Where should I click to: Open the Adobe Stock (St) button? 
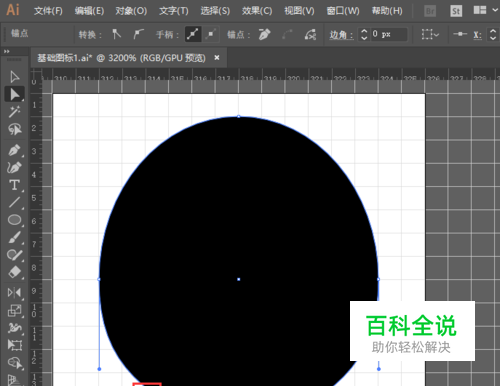[456, 11]
